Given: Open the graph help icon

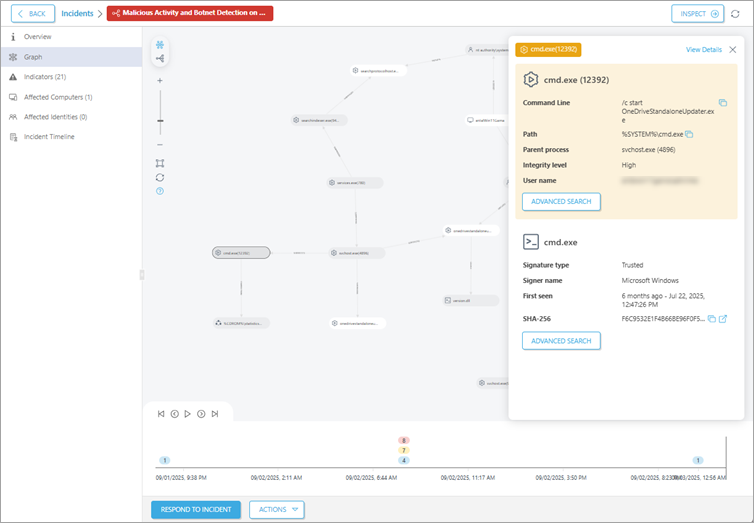Looking at the screenshot, I should point(160,191).
